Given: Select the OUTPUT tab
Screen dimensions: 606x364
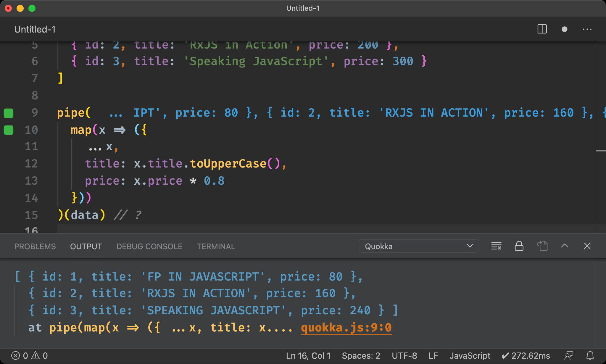Looking at the screenshot, I should (86, 247).
